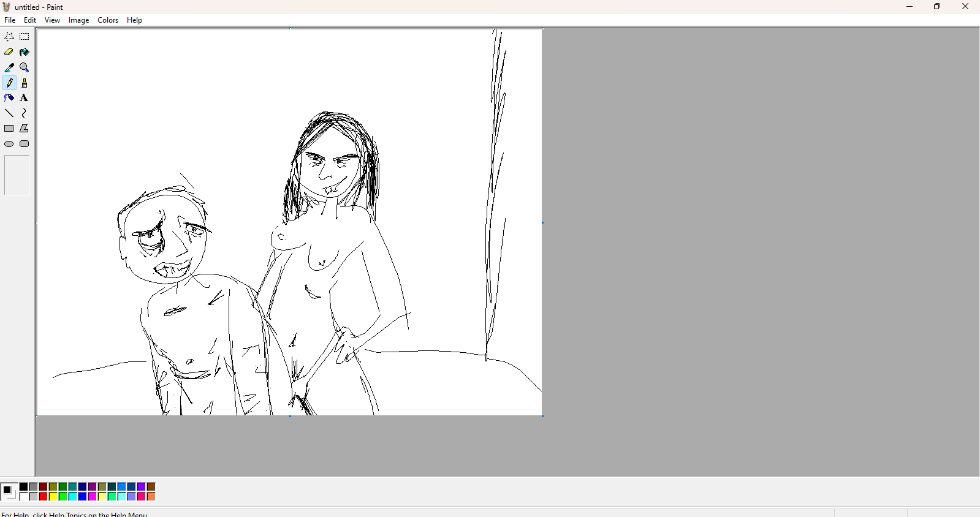
Task: Choose the dark green palette color
Action: tap(63, 487)
